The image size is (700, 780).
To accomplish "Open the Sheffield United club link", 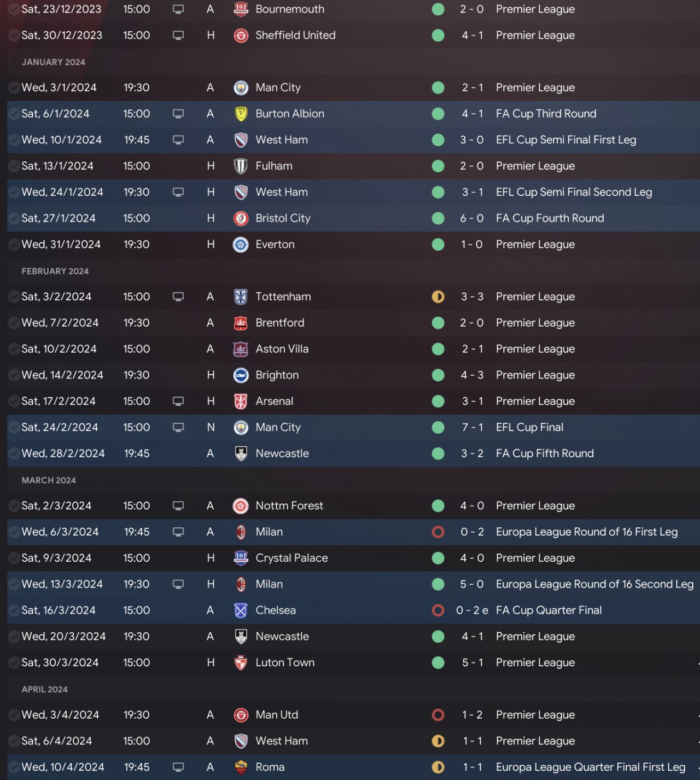I will (x=295, y=36).
